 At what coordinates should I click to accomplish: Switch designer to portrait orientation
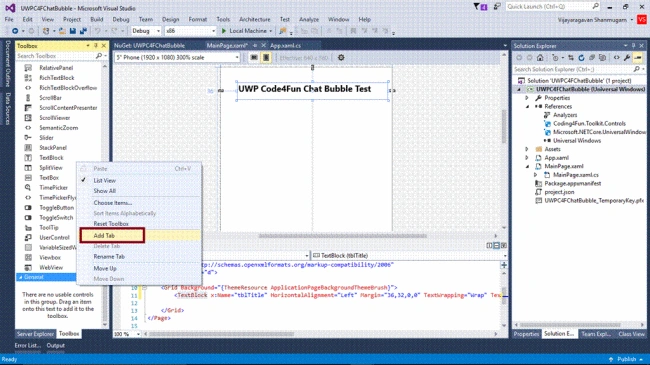pos(266,58)
